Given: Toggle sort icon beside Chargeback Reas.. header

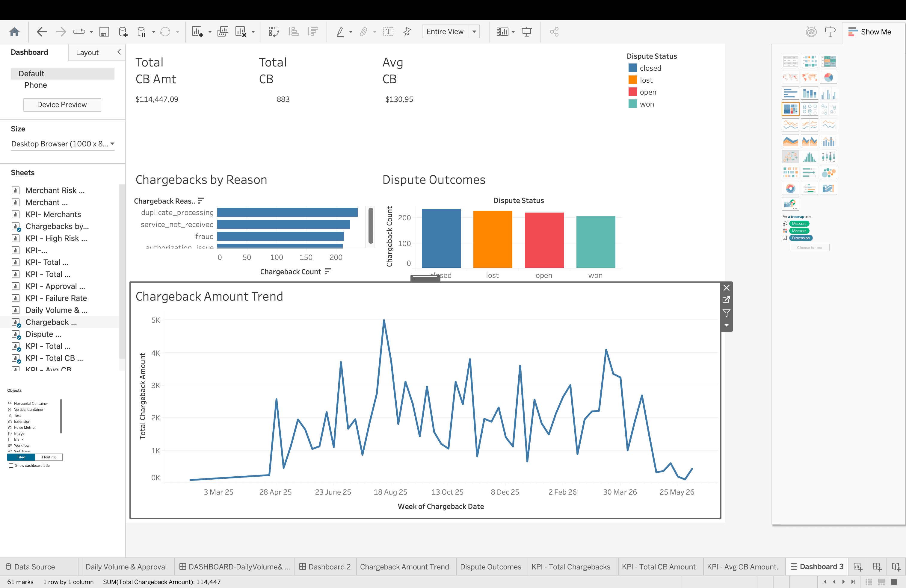Looking at the screenshot, I should (x=201, y=200).
